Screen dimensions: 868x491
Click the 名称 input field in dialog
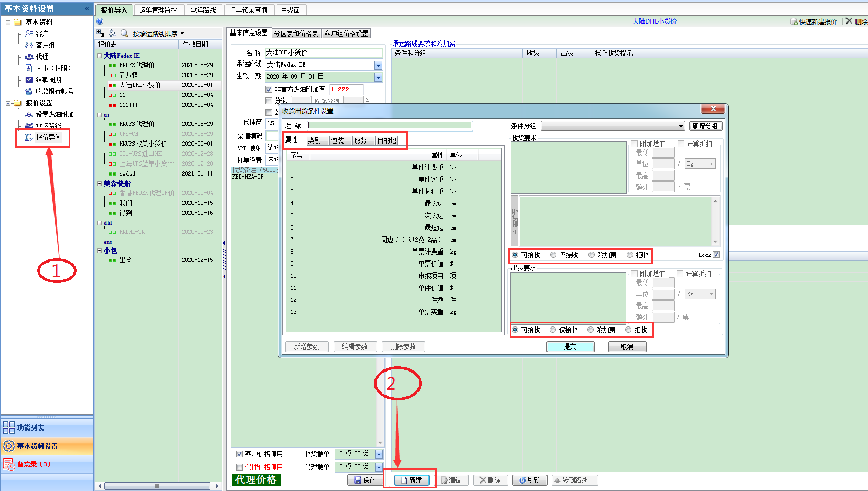(x=390, y=126)
